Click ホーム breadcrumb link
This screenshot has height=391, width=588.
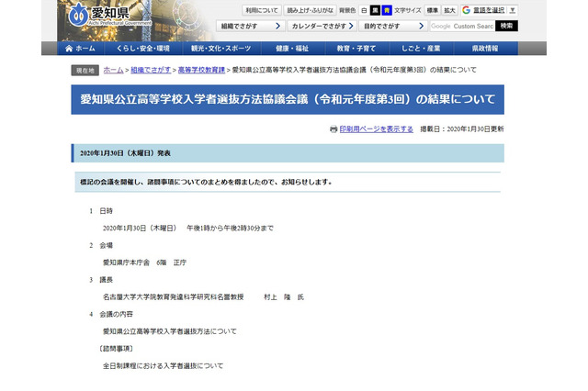pyautogui.click(x=113, y=70)
